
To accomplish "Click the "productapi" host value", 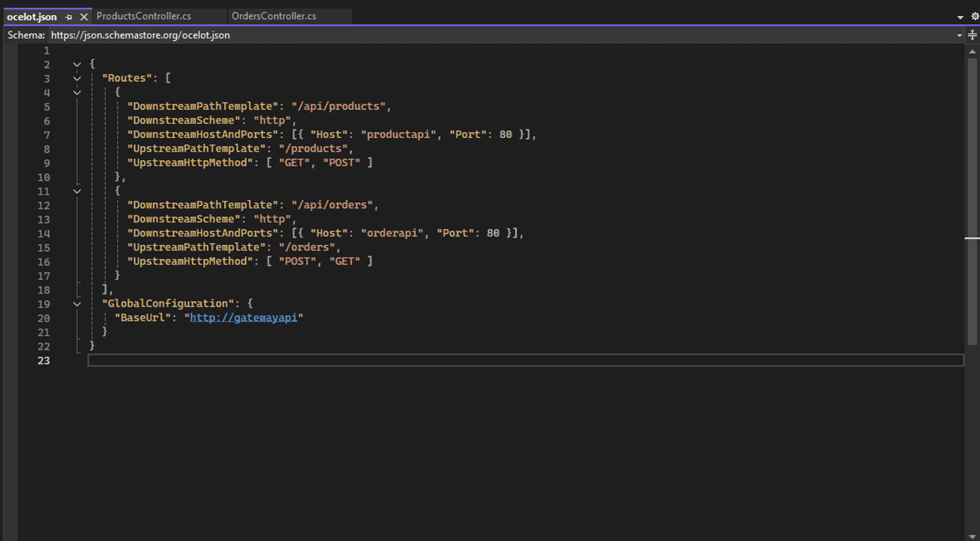I will point(398,134).
